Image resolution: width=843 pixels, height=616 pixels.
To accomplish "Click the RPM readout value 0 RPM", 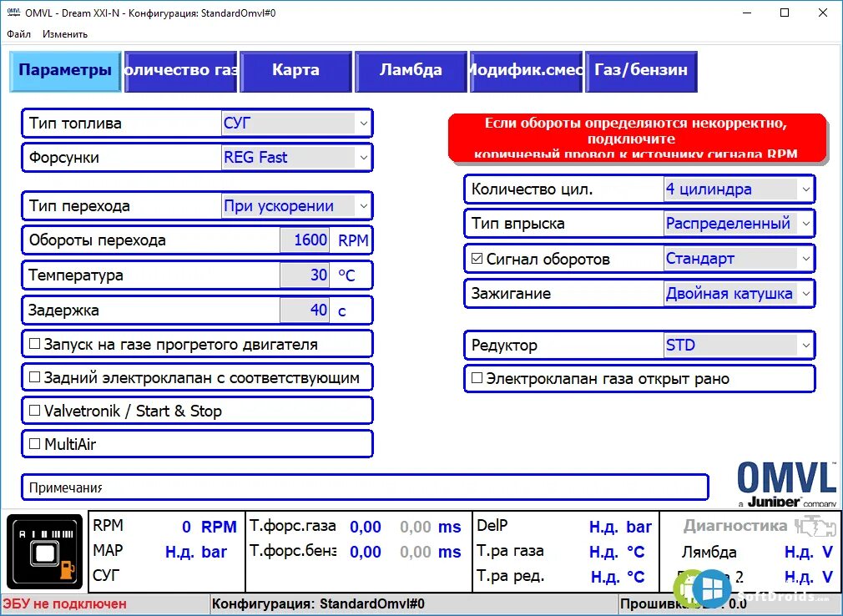I will coord(209,527).
